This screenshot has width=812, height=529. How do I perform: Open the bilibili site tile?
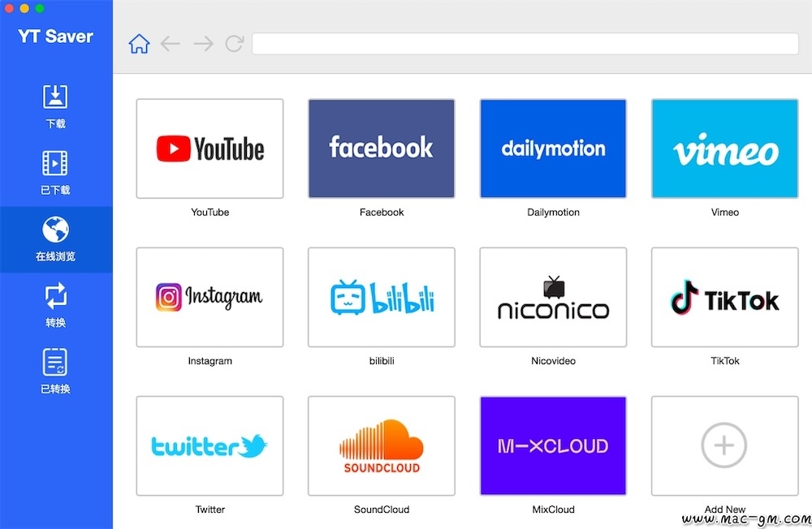382,297
